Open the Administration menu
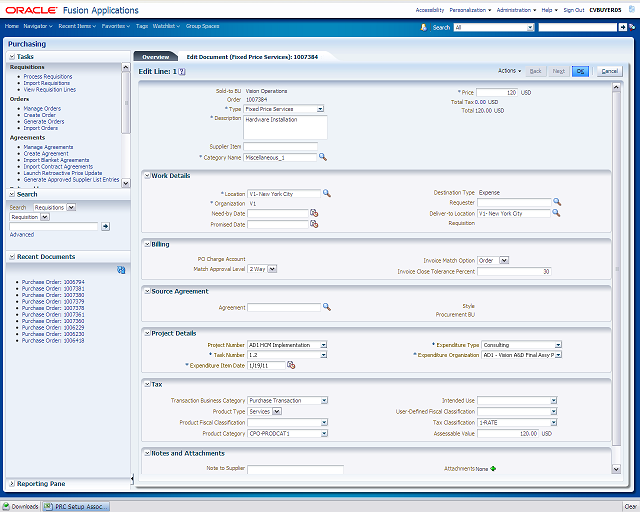640x512 pixels. click(516, 10)
